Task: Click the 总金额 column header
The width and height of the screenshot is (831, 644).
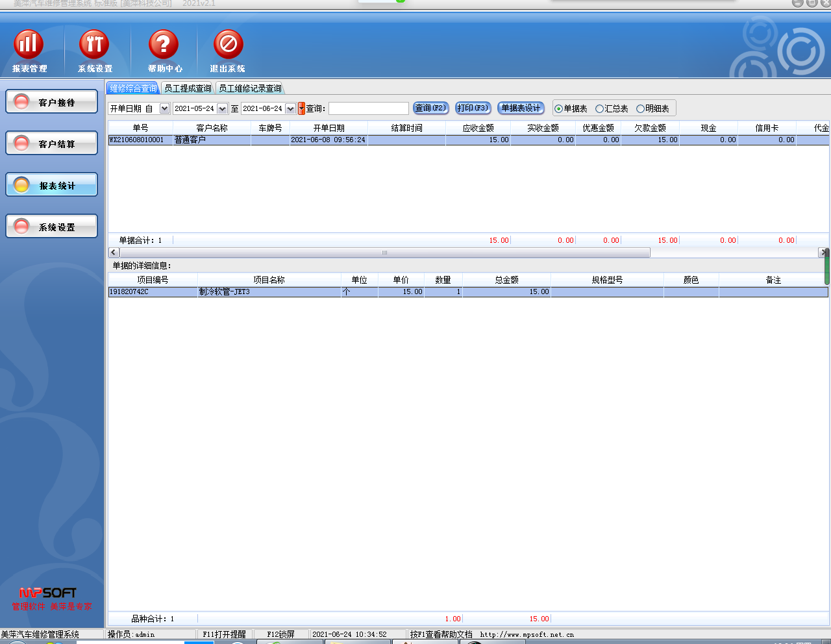Action: tap(506, 280)
